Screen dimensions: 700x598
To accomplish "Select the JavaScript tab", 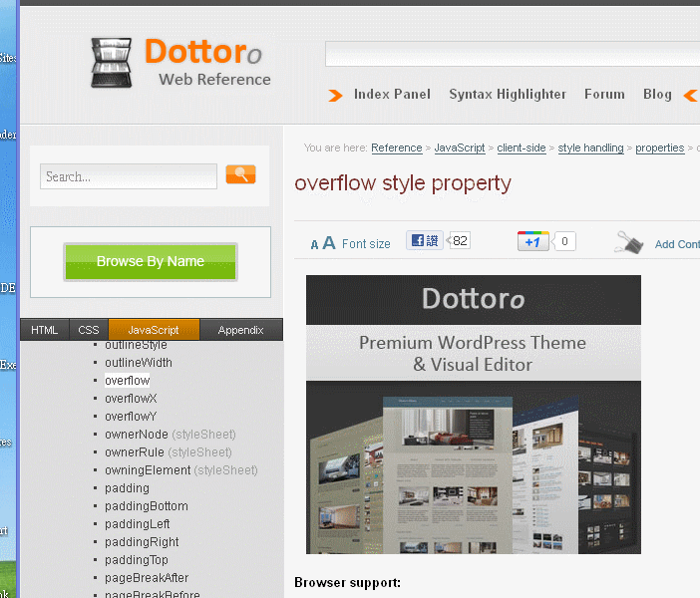I will click(x=154, y=330).
